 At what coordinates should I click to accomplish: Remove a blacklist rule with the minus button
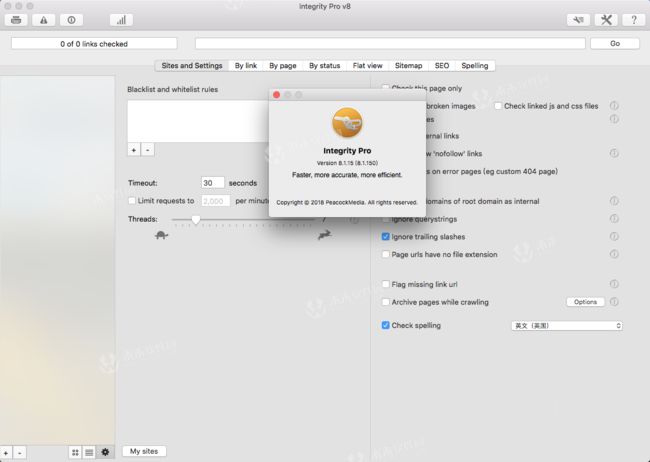[148, 150]
